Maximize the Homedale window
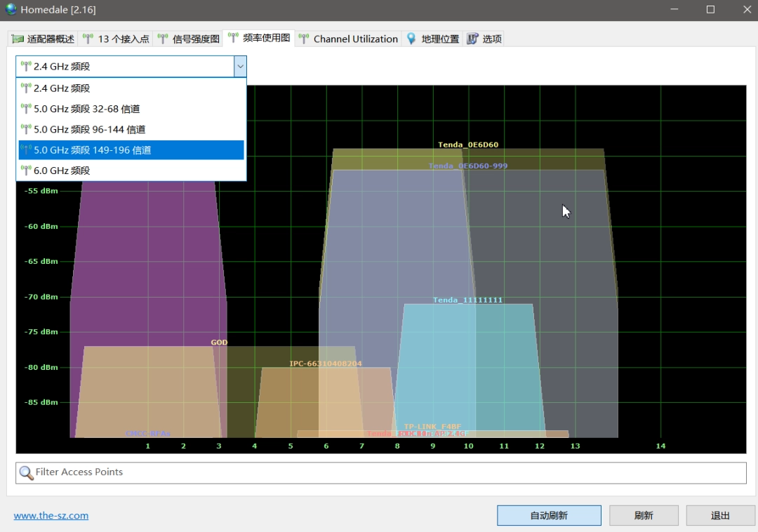This screenshot has width=758, height=532. tap(710, 10)
